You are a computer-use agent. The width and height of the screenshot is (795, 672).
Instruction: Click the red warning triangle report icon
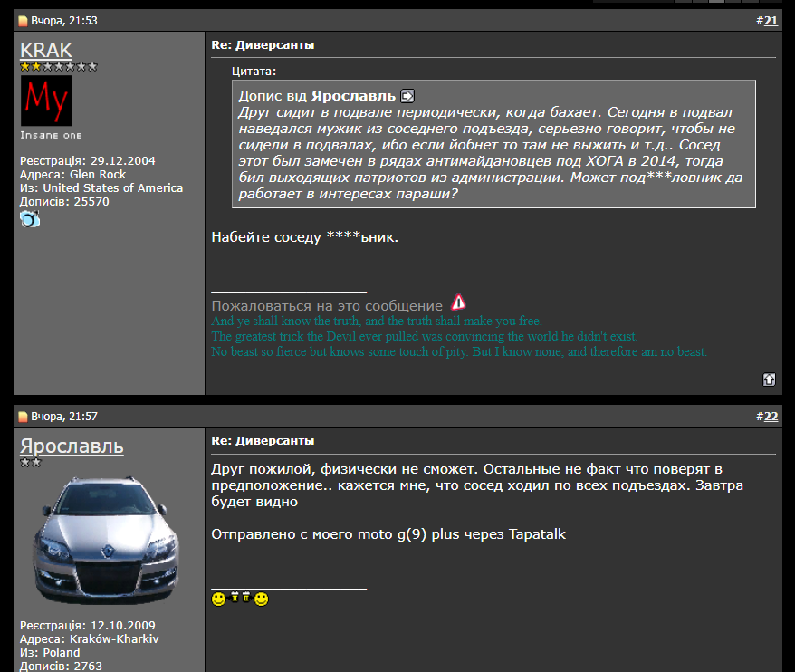(458, 302)
